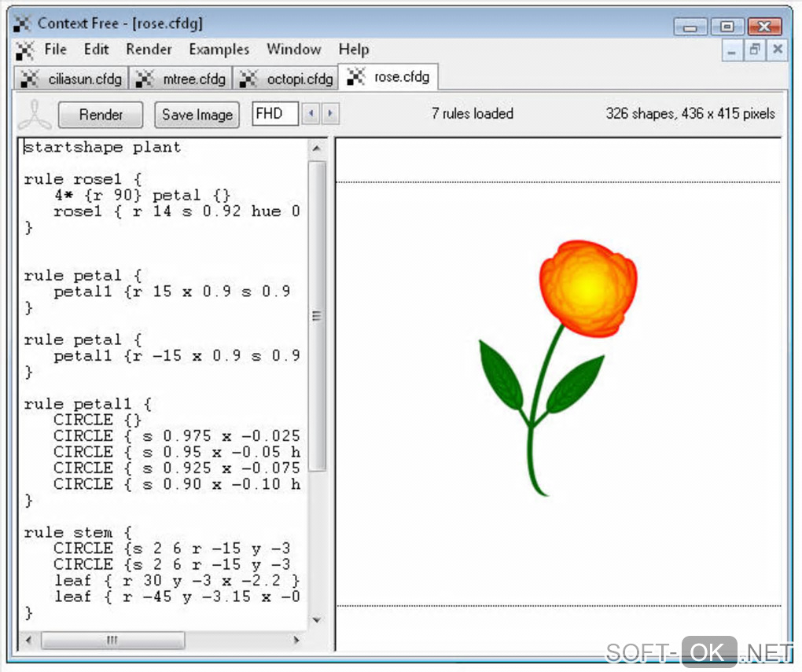This screenshot has width=802, height=672.
Task: Click the horizontal scrollbar thumb
Action: (112, 640)
